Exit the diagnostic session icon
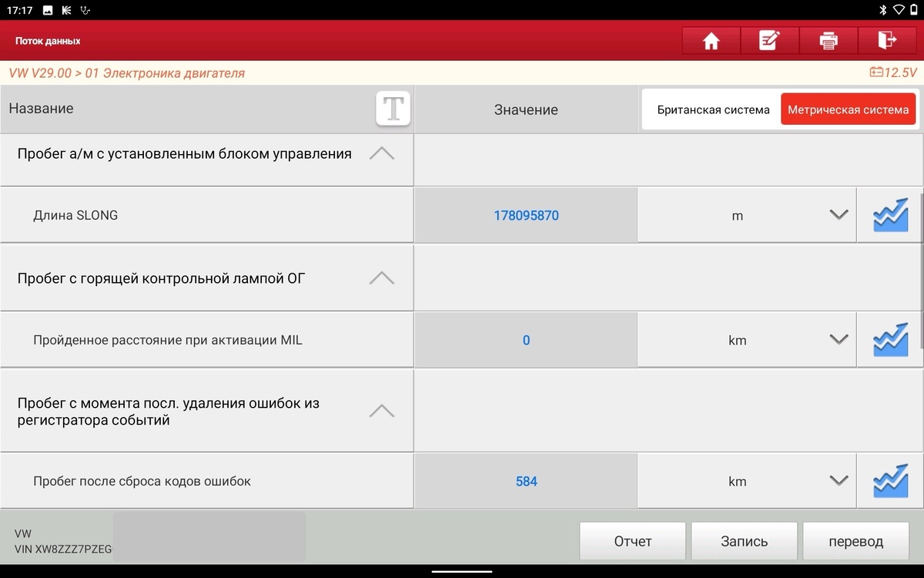This screenshot has width=924, height=578. pos(887,41)
